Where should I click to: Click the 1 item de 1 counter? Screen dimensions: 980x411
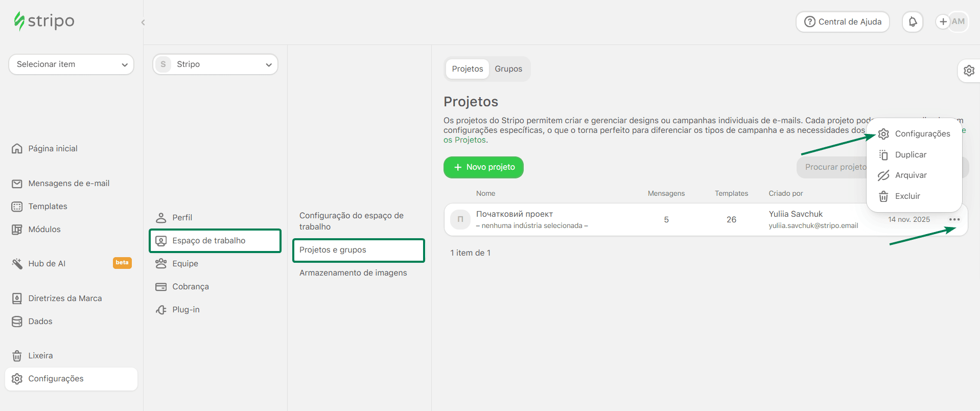click(470, 253)
